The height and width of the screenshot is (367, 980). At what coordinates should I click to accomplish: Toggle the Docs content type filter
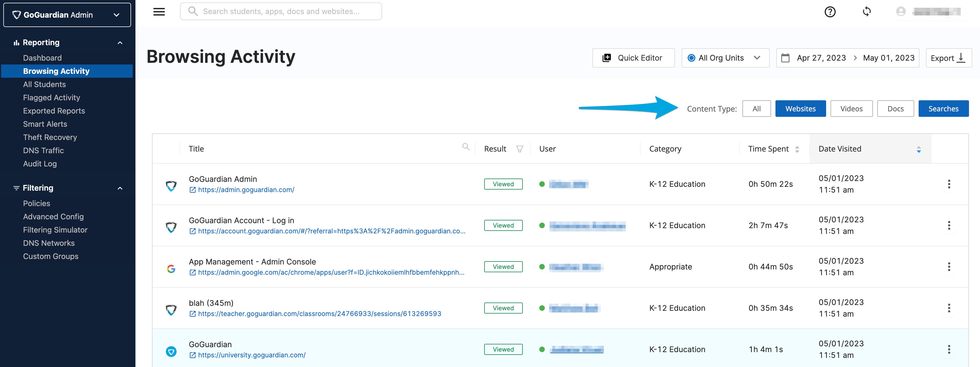pyautogui.click(x=895, y=109)
